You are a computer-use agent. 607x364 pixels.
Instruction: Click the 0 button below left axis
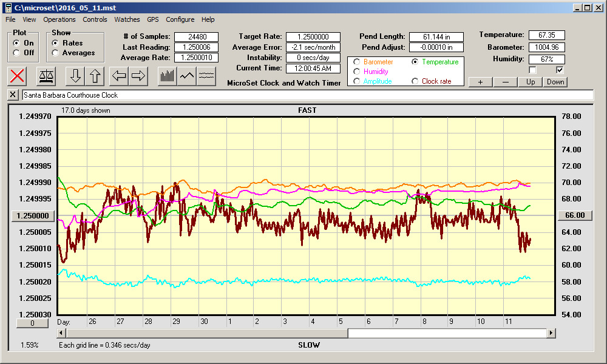point(33,323)
